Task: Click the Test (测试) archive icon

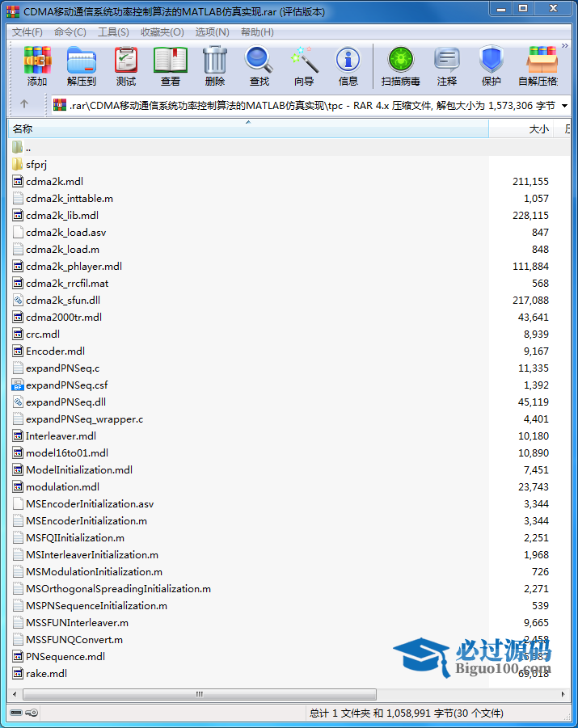Action: 126,61
